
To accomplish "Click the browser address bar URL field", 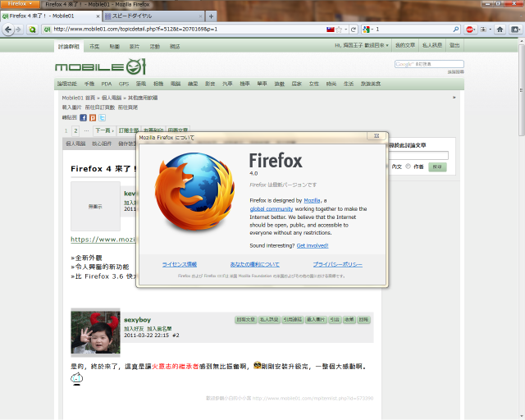I will tap(188, 30).
